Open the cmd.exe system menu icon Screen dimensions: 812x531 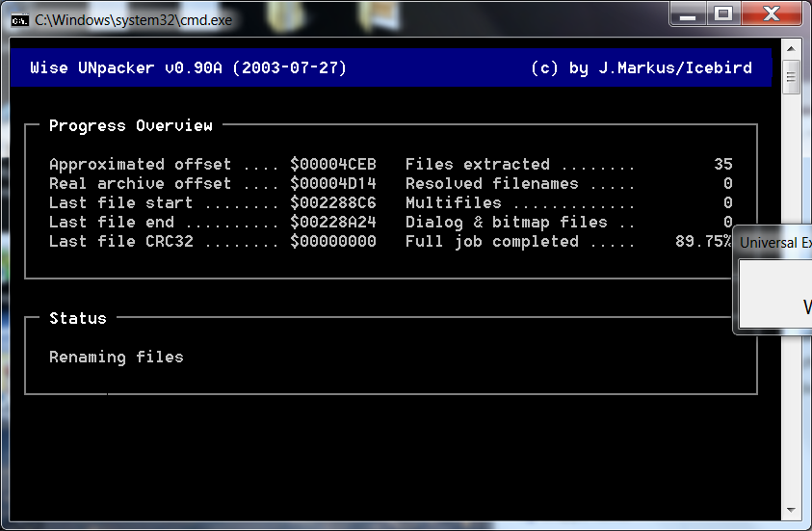click(19, 19)
